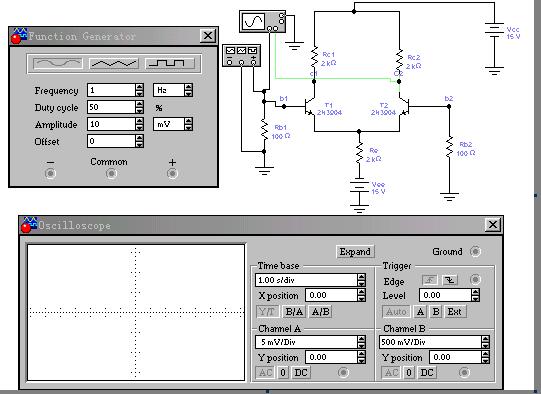Select resistor Rb2 100 Ω

[x=449, y=147]
